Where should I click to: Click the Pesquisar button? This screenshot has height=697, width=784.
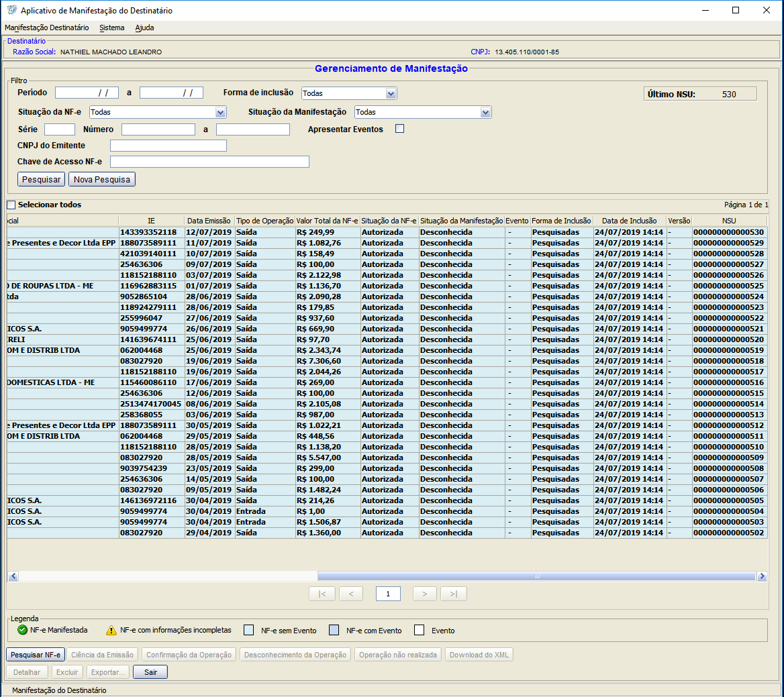click(41, 179)
